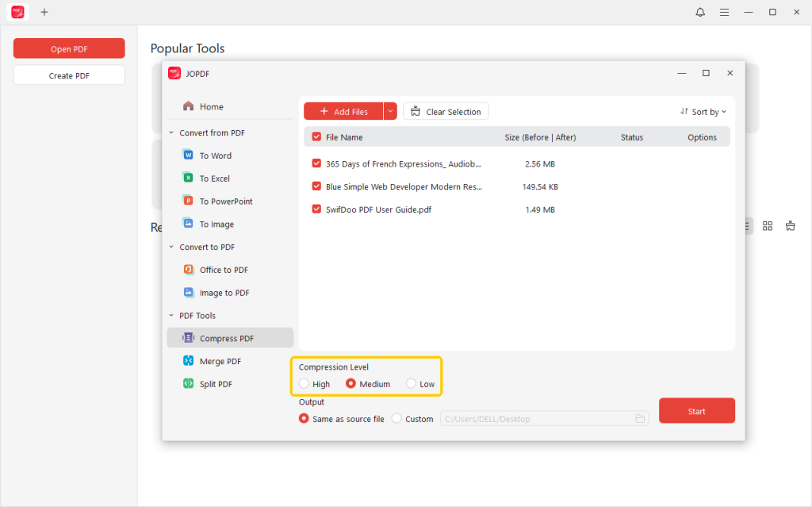Select the High compression level

(304, 383)
